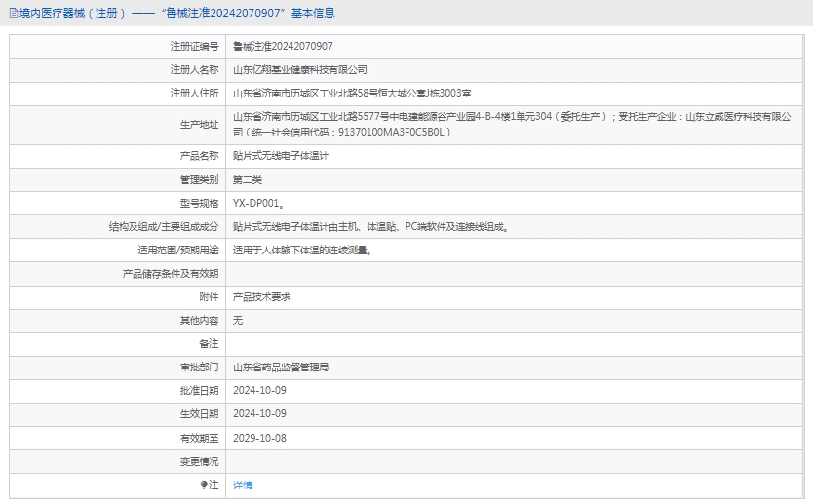The width and height of the screenshot is (813, 504).
Task: Click the page header title 境内医疗器械（注册）
Action: pyautogui.click(x=66, y=14)
